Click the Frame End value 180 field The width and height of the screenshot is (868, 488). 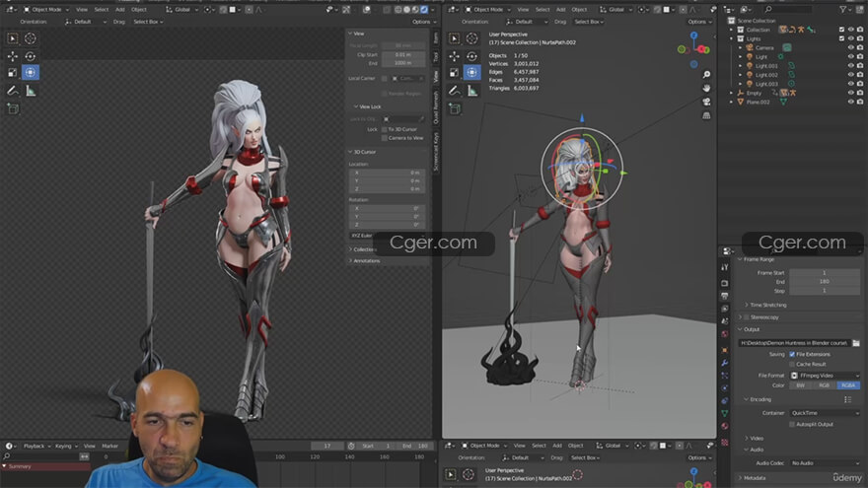[x=825, y=282]
